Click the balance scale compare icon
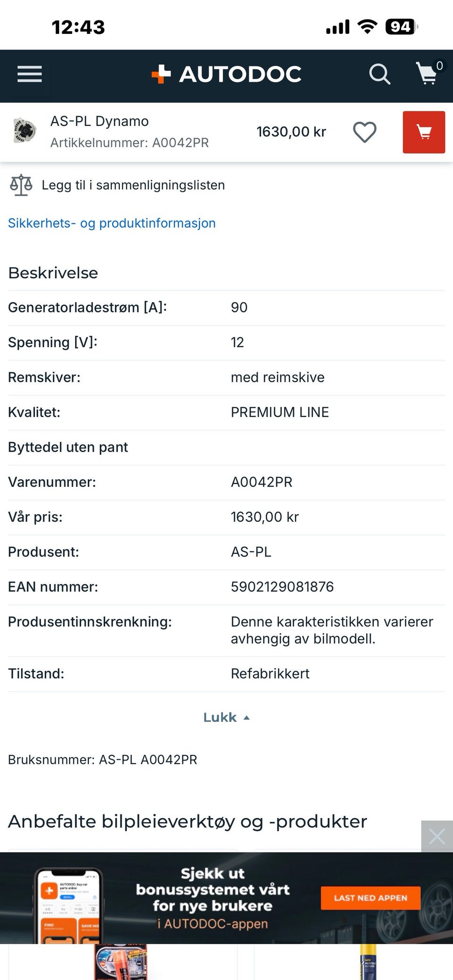Image resolution: width=453 pixels, height=980 pixels. [x=21, y=185]
